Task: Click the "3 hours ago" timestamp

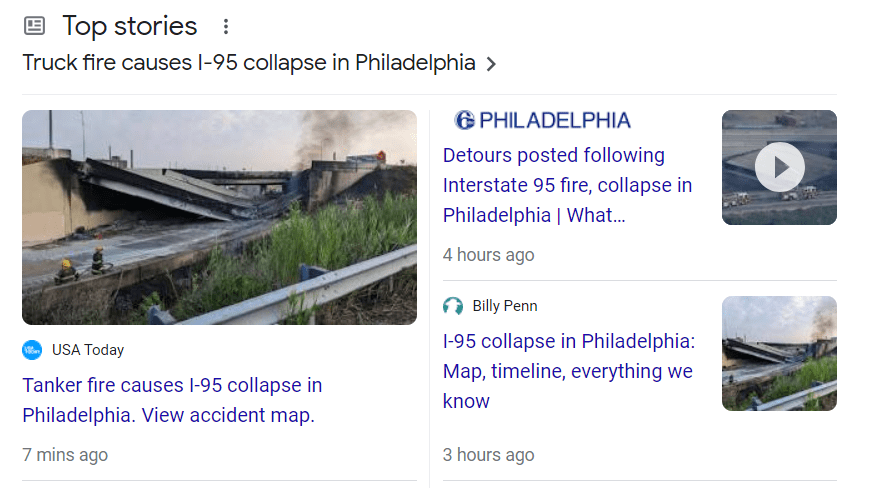Action: point(488,455)
